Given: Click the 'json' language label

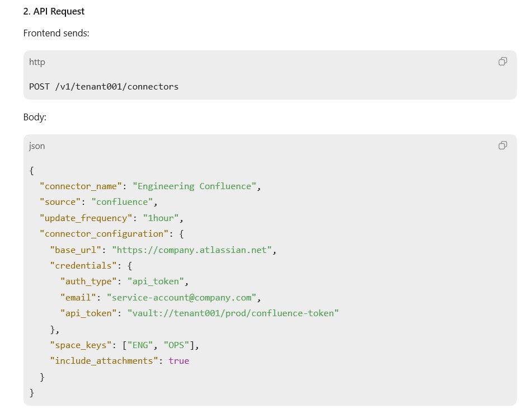Looking at the screenshot, I should coord(37,146).
